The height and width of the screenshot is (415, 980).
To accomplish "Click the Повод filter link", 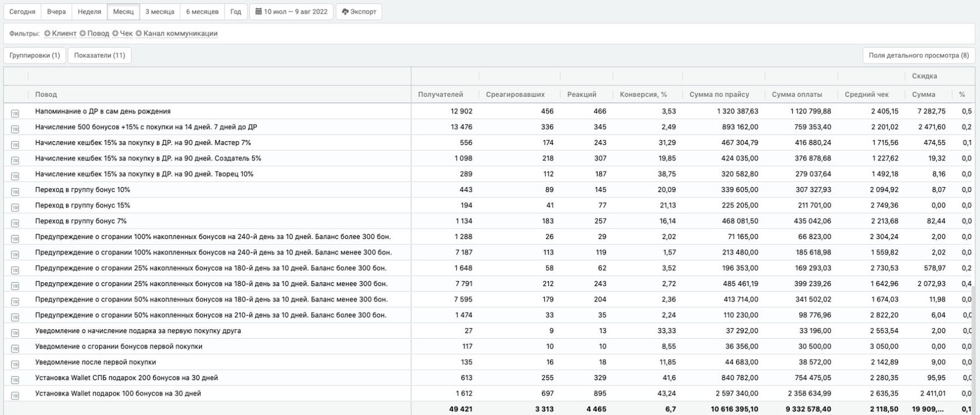I will (x=98, y=34).
